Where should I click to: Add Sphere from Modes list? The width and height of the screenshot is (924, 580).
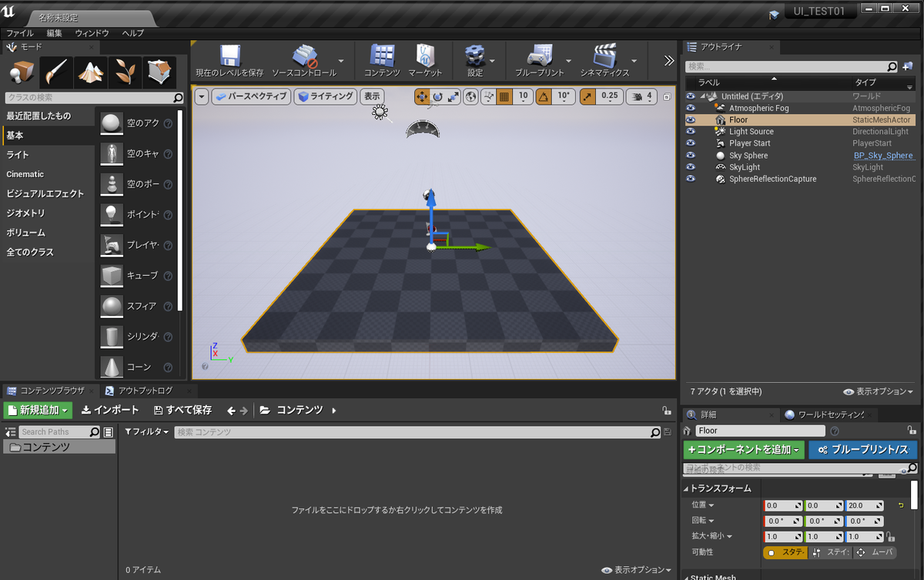coord(129,306)
